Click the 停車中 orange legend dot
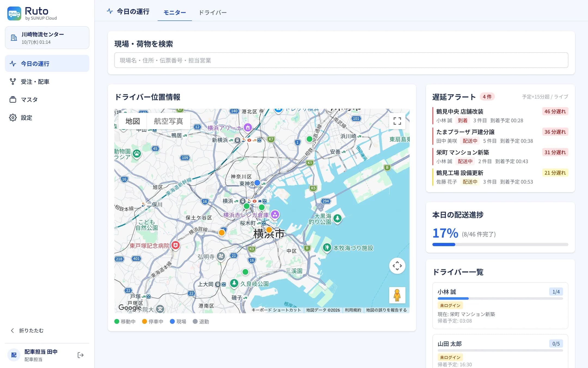The height and width of the screenshot is (368, 588). coord(145,321)
